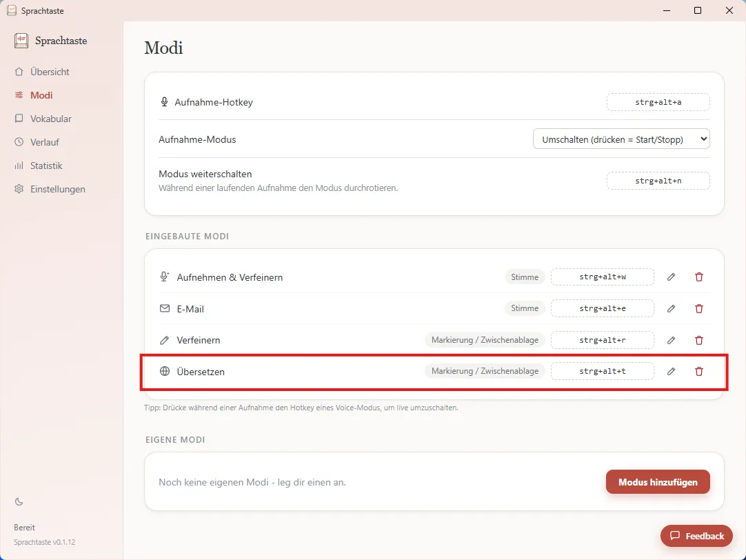Delete Aufnehmen & Verfeinern mode

(699, 277)
